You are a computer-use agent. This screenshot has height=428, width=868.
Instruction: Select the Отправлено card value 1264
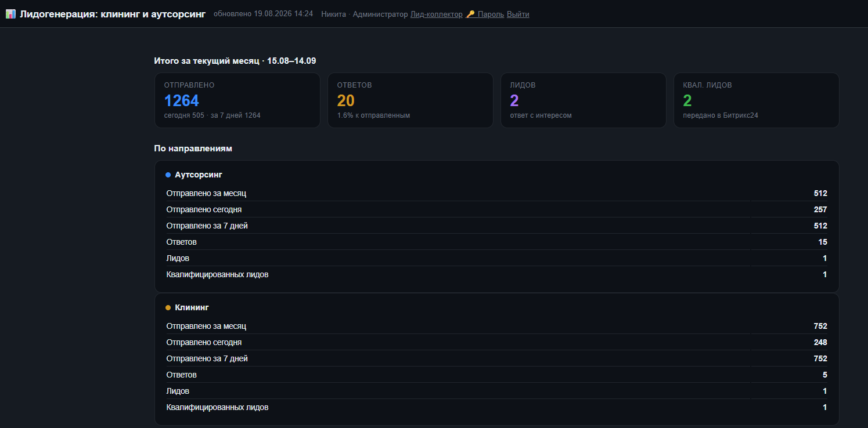tap(182, 101)
